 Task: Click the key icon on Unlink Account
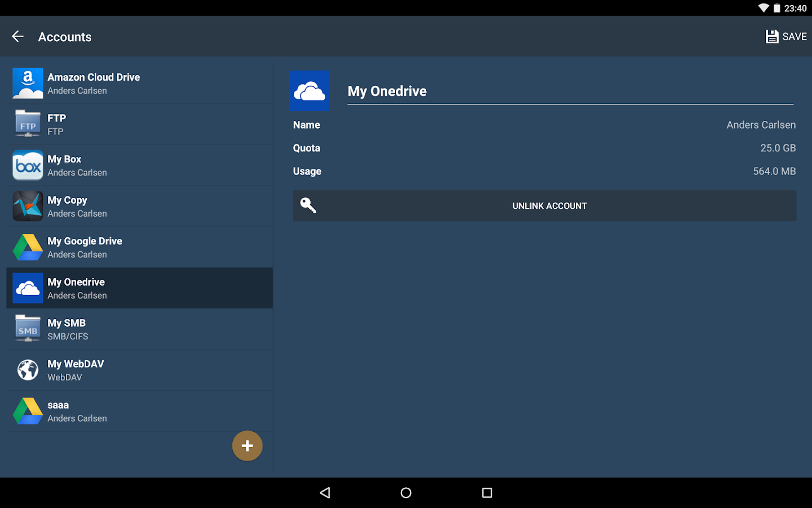308,205
